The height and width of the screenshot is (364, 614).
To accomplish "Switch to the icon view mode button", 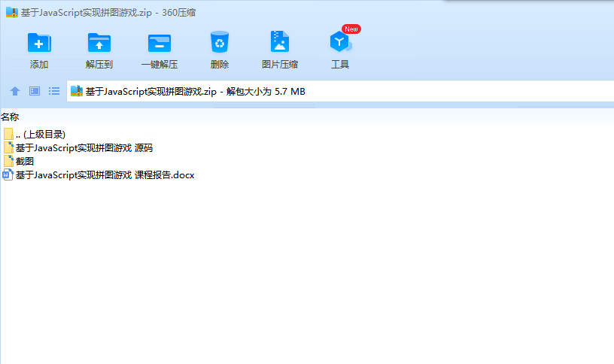I will pos(35,91).
